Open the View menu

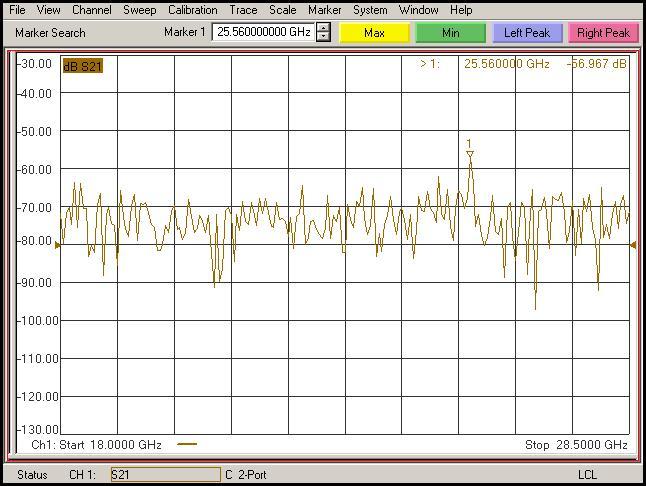48,10
